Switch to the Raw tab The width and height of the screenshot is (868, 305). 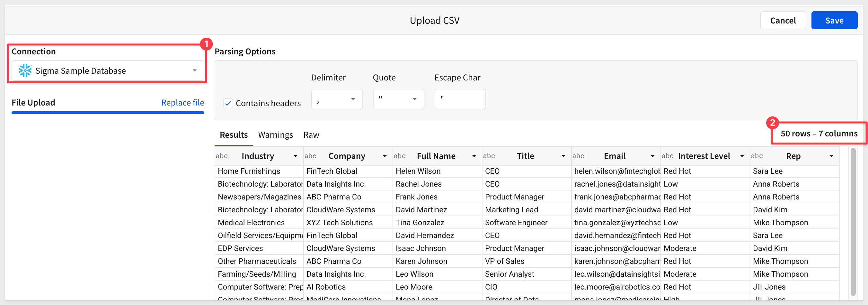click(311, 134)
